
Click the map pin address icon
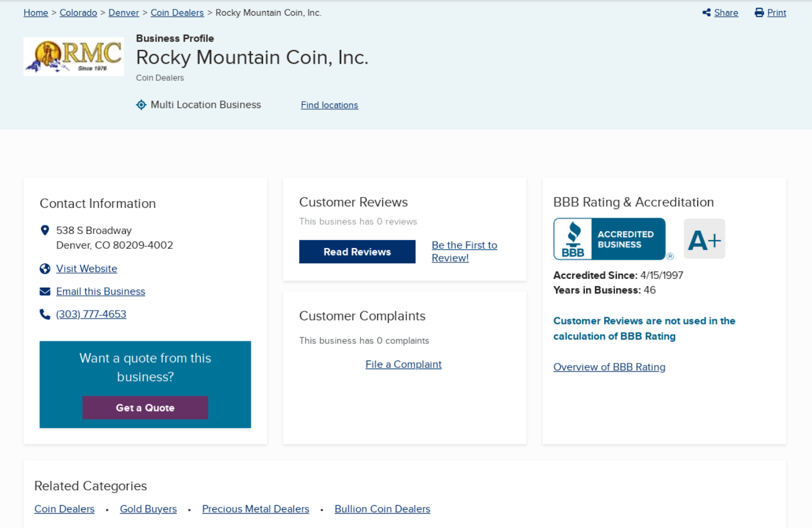(45, 230)
